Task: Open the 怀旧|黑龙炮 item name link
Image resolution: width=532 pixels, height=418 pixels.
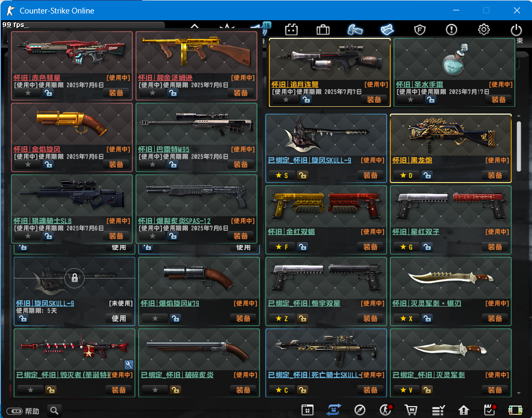Action: pos(412,160)
